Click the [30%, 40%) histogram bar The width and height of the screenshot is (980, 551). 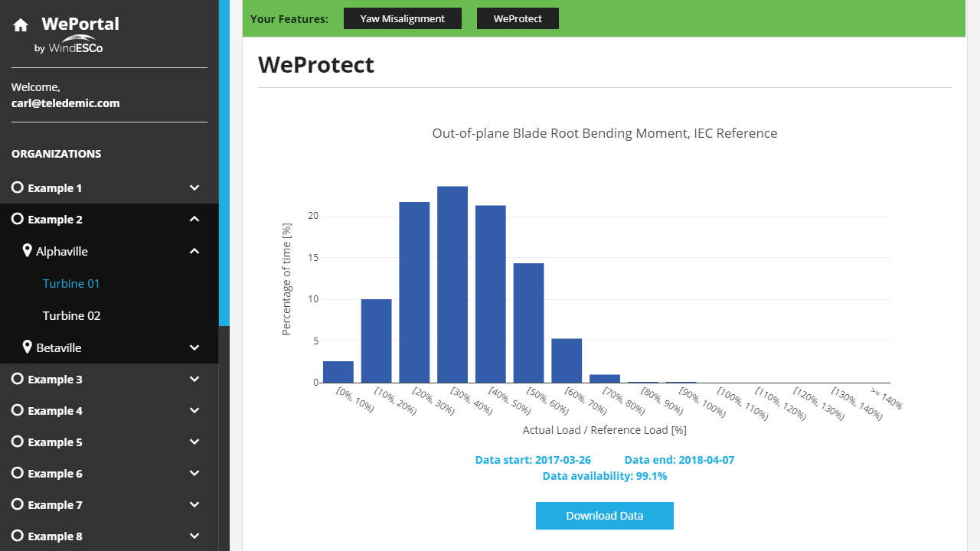pyautogui.click(x=452, y=285)
